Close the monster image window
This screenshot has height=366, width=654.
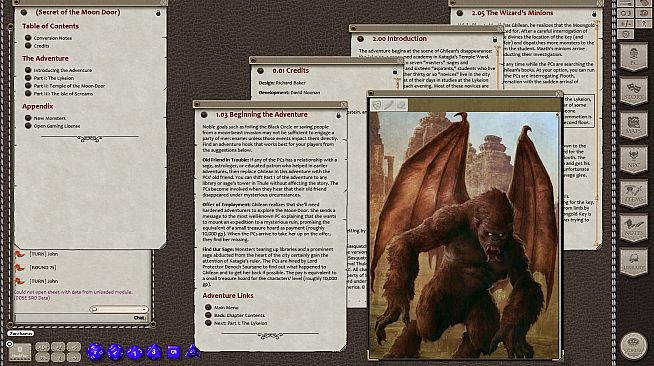click(x=559, y=94)
